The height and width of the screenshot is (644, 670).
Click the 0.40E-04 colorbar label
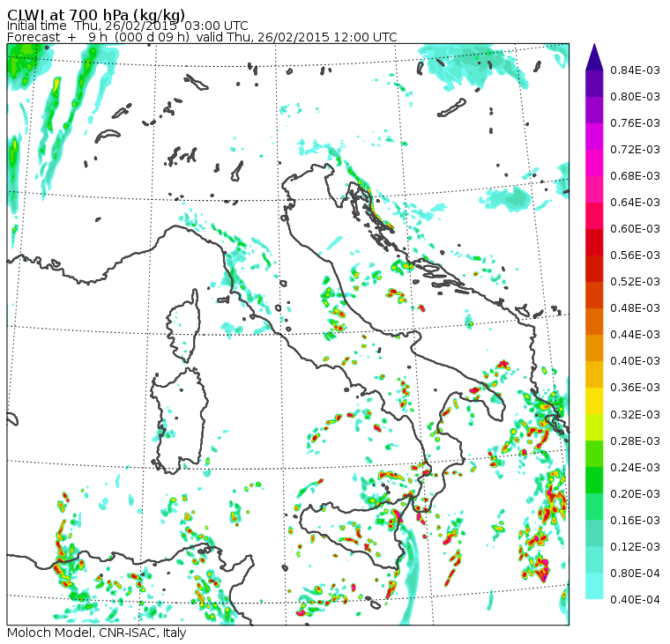click(635, 600)
